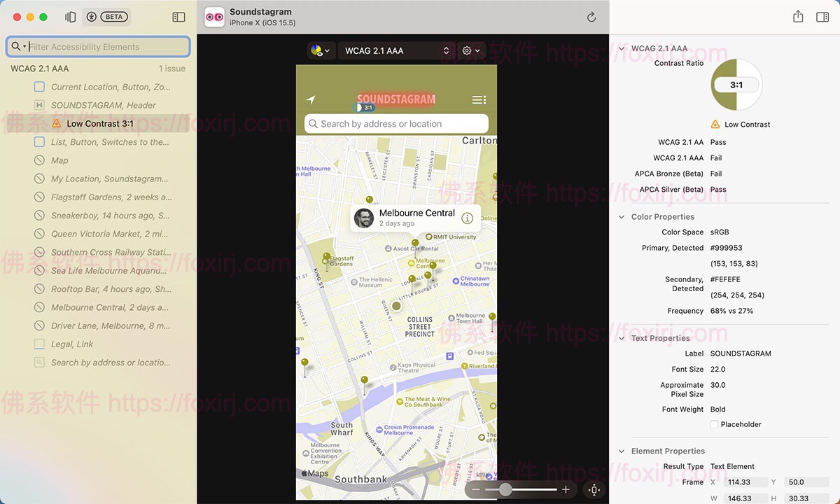Toggle the left sidebar panel icon
Image resolution: width=840 pixels, height=504 pixels.
178,17
